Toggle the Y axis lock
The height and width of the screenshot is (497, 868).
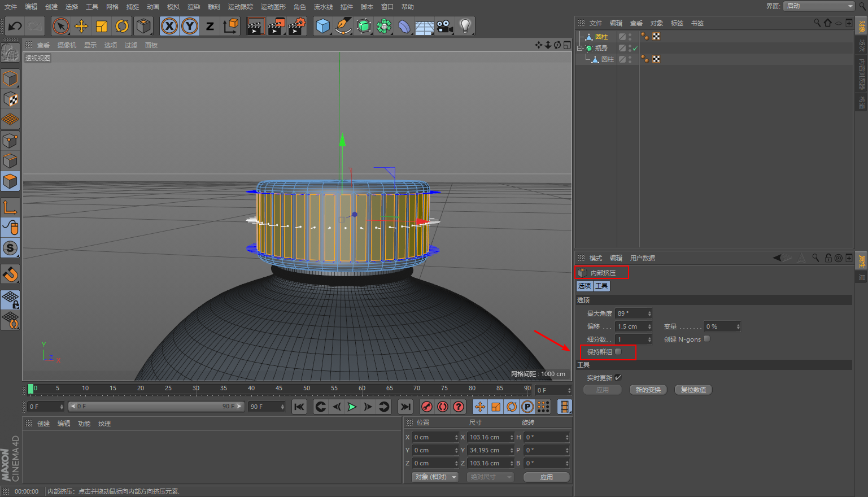pos(190,26)
